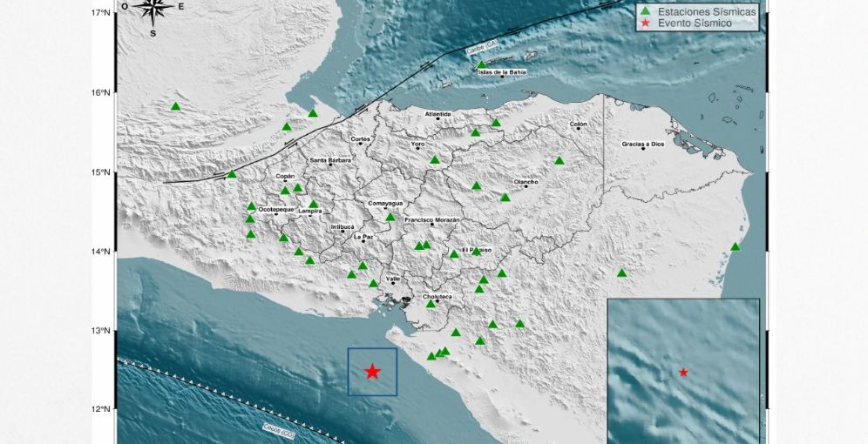868x444 pixels.
Task: Click the red star in the legend
Action: (x=645, y=24)
